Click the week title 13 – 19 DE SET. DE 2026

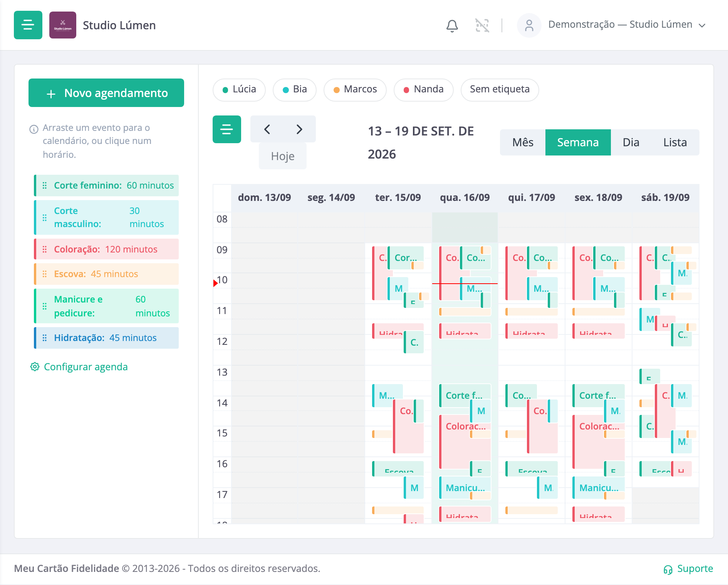421,142
